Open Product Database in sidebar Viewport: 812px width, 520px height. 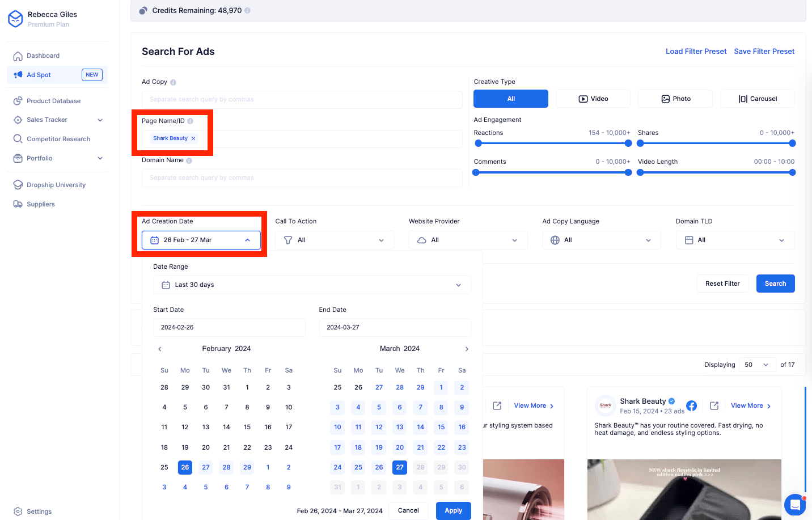[x=53, y=101]
